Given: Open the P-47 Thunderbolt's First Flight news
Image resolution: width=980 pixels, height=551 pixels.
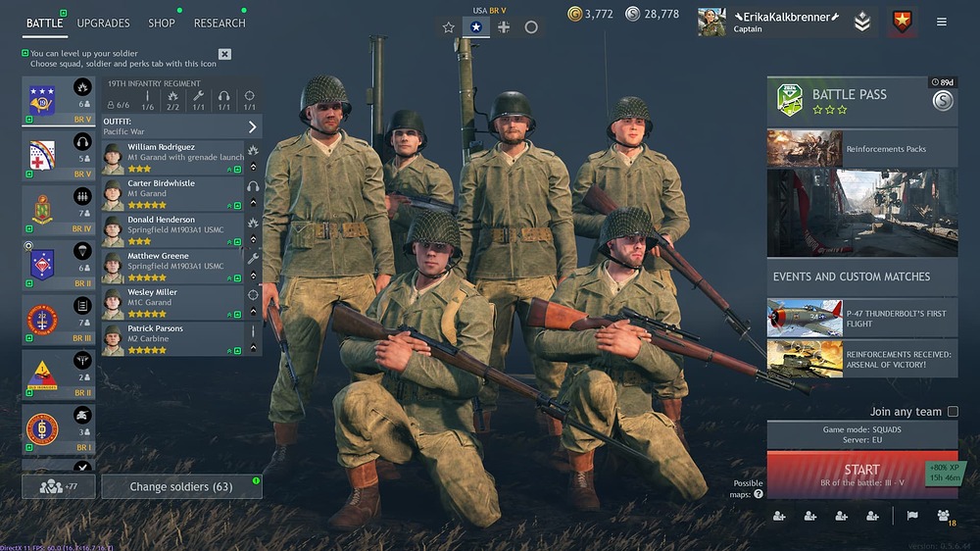Looking at the screenshot, I should coord(861,319).
